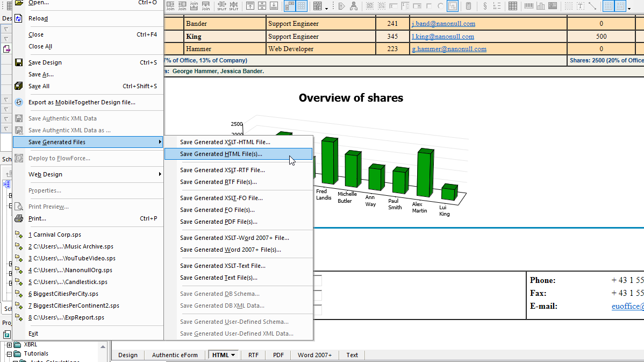Open recent file Carnival Corp.sps

[x=57, y=235]
